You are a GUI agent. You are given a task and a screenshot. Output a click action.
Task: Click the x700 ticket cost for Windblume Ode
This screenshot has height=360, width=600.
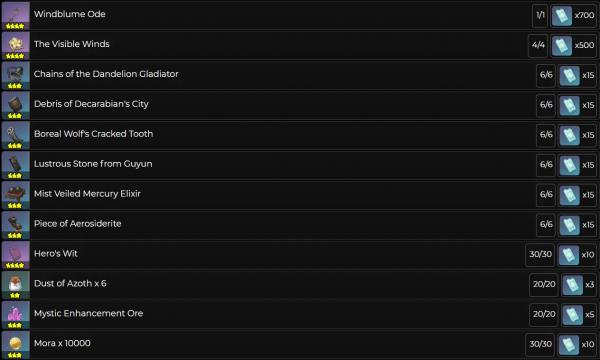coord(573,15)
